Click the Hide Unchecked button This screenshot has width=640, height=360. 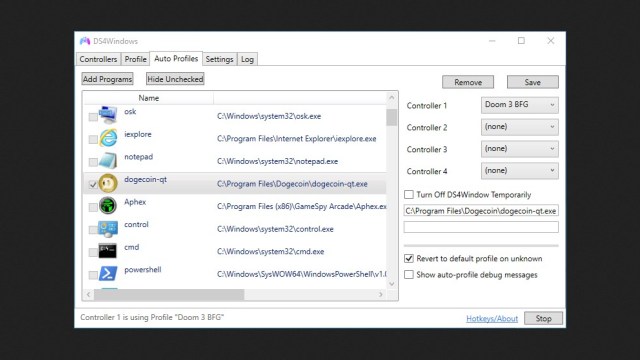tap(175, 79)
